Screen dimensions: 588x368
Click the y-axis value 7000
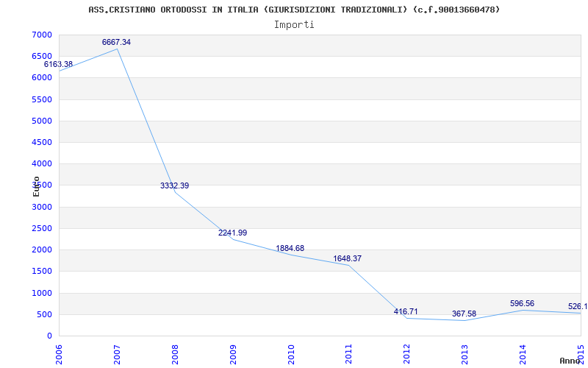click(42, 35)
